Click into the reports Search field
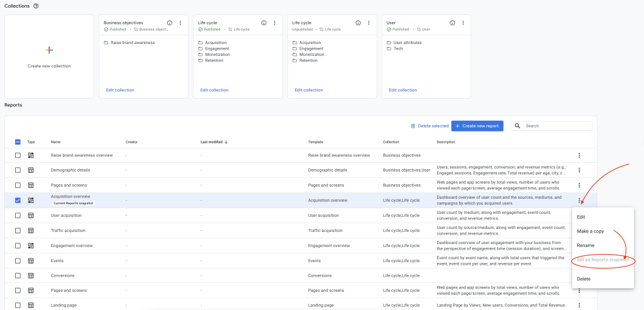644x310 pixels. tap(557, 126)
